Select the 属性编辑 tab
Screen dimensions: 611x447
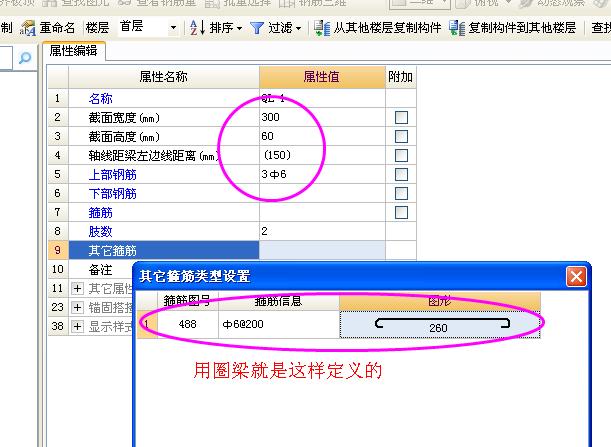tap(73, 51)
